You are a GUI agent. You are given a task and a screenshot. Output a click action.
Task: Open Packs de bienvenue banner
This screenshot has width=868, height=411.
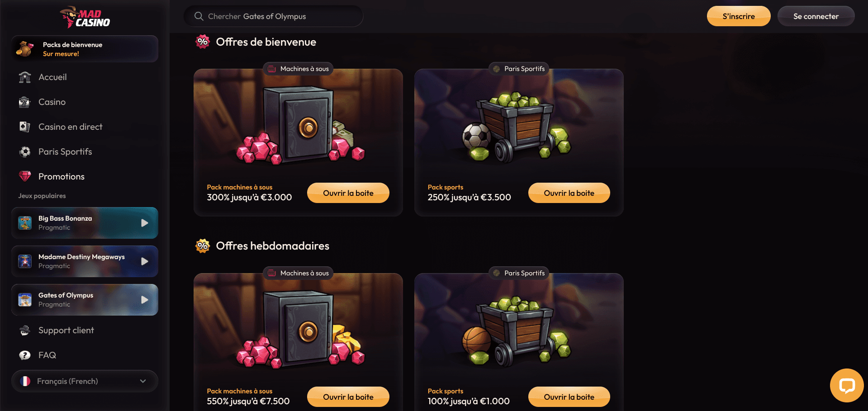click(x=85, y=49)
